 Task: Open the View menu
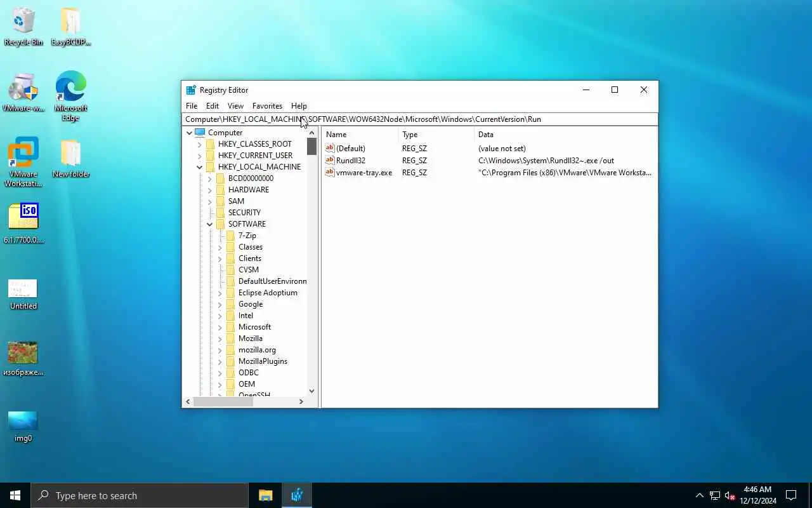coord(235,106)
